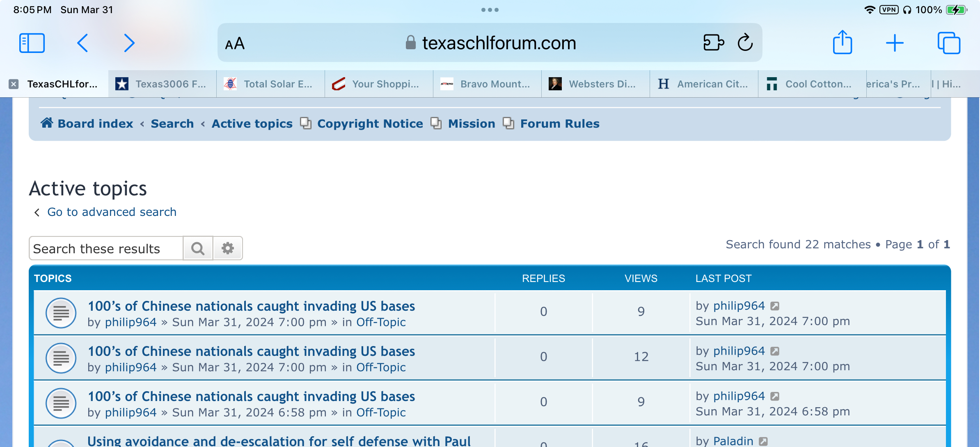Click the magnifying glass search button
Viewport: 980px width, 447px height.
(x=198, y=248)
